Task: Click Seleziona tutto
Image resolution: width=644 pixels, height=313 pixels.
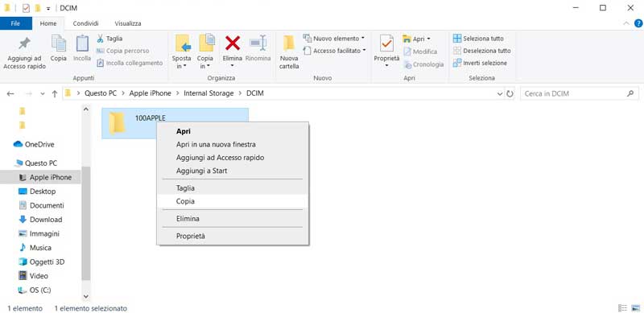Action: click(478, 39)
